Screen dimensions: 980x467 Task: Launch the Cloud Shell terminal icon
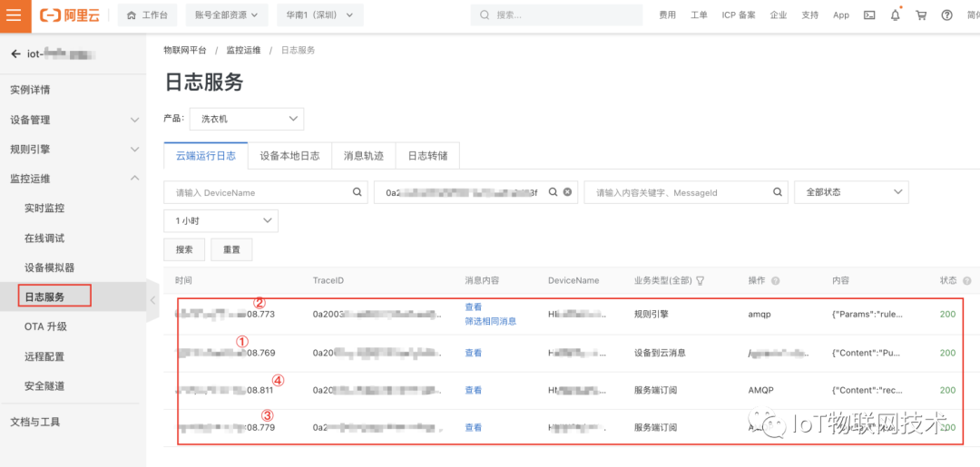pos(868,15)
